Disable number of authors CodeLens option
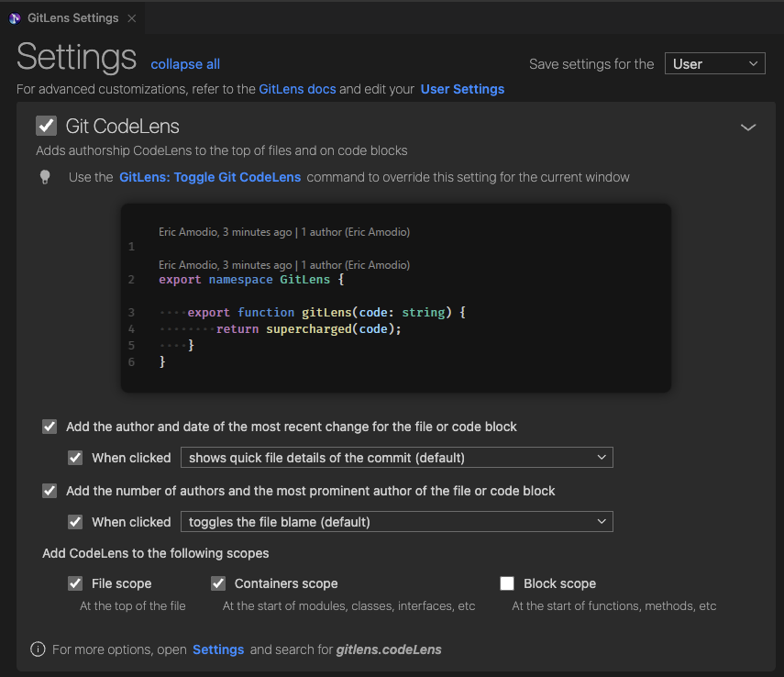This screenshot has height=677, width=784. (50, 491)
